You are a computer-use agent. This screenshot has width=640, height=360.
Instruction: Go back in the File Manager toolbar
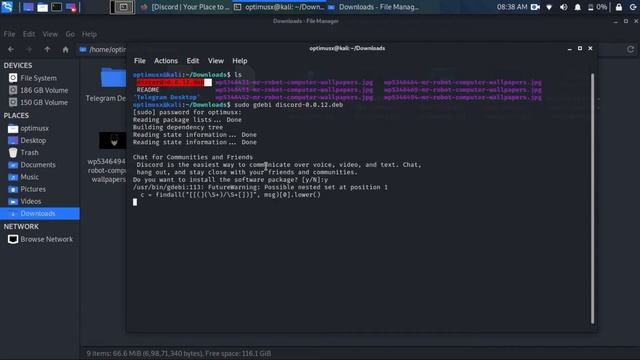pos(11,49)
